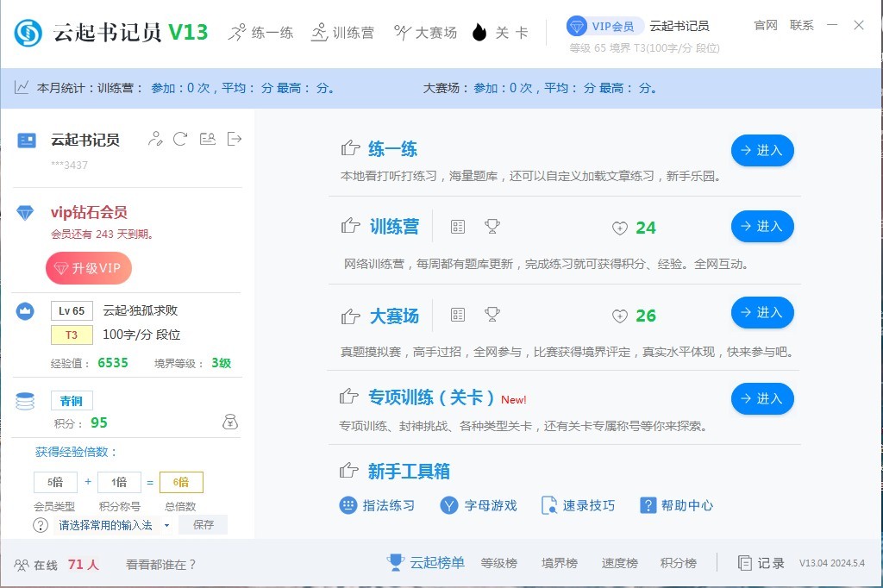Click the refresh icon in the account panel
883x588 pixels.
pyautogui.click(x=180, y=139)
